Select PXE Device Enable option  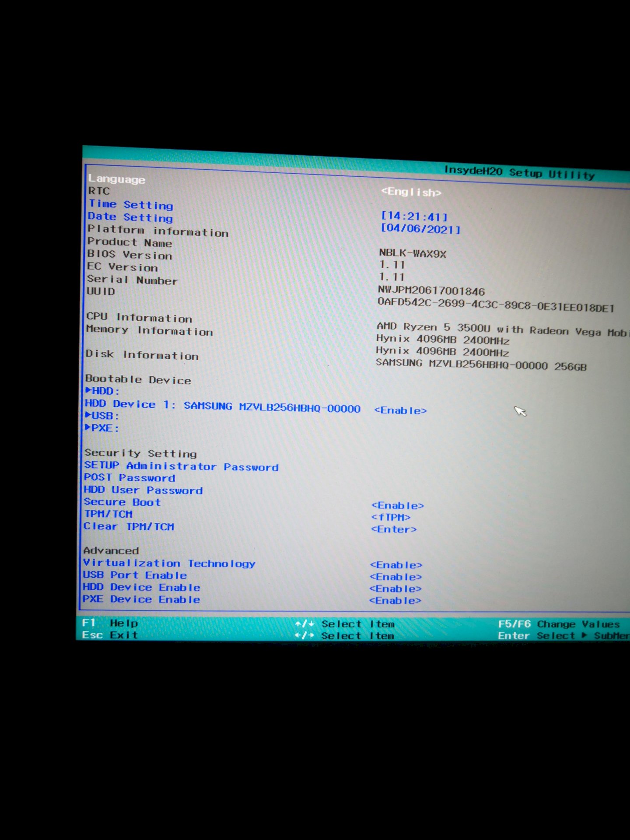[x=141, y=599]
